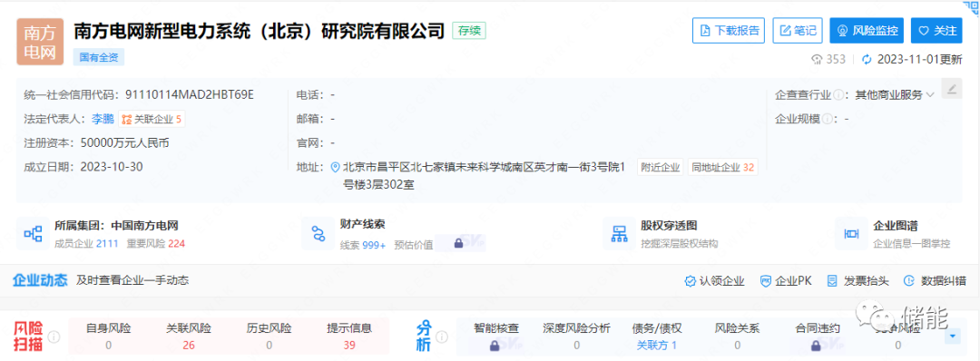Image resolution: width=980 pixels, height=361 pixels.
Task: Expand the blue arrow at analysis row end
Action: click(x=953, y=337)
